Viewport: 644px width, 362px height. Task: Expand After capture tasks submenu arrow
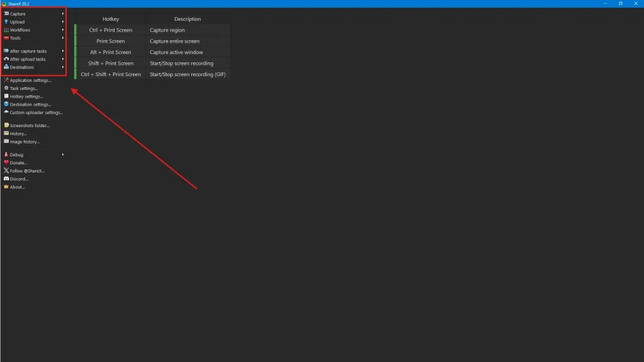(63, 51)
